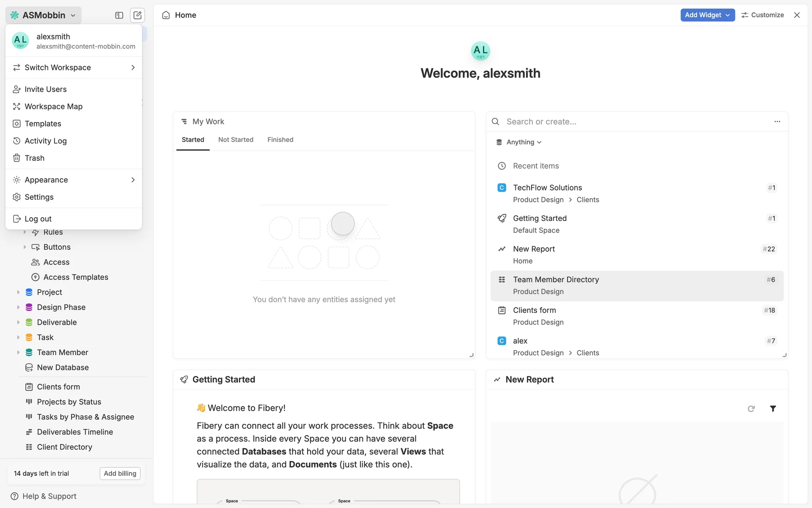Image resolution: width=812 pixels, height=508 pixels.
Task: Click the Deliverables Timeline view icon
Action: tap(29, 432)
